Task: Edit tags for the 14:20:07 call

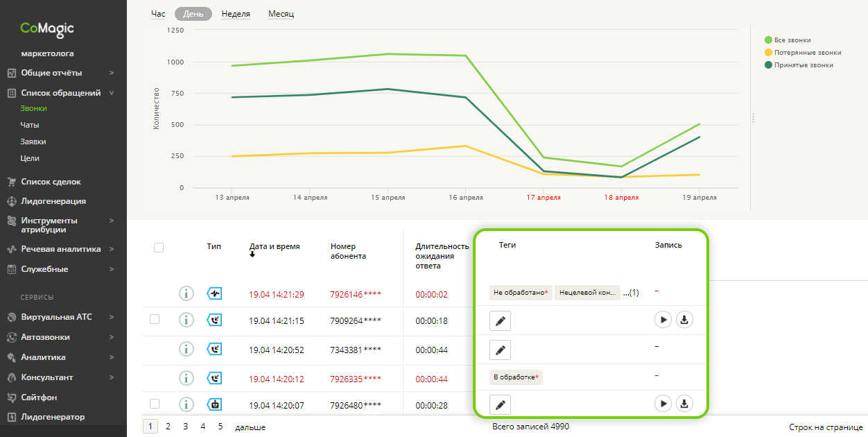Action: (x=500, y=404)
